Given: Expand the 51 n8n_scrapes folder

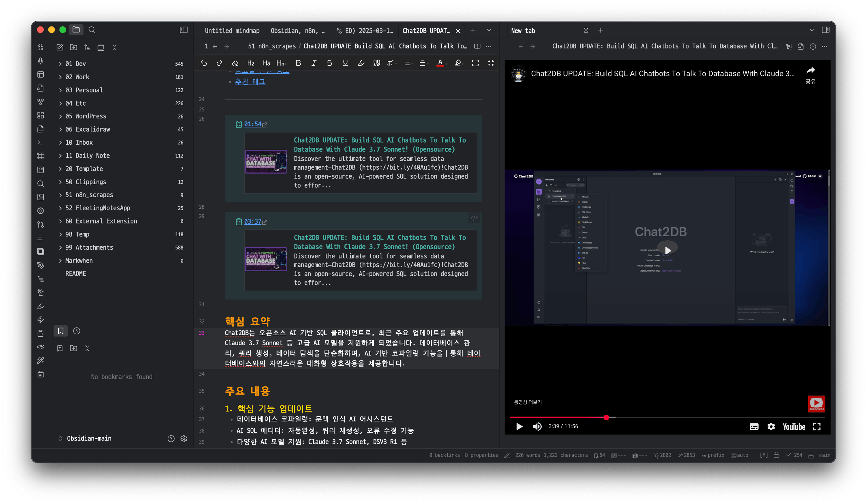Looking at the screenshot, I should point(89,195).
